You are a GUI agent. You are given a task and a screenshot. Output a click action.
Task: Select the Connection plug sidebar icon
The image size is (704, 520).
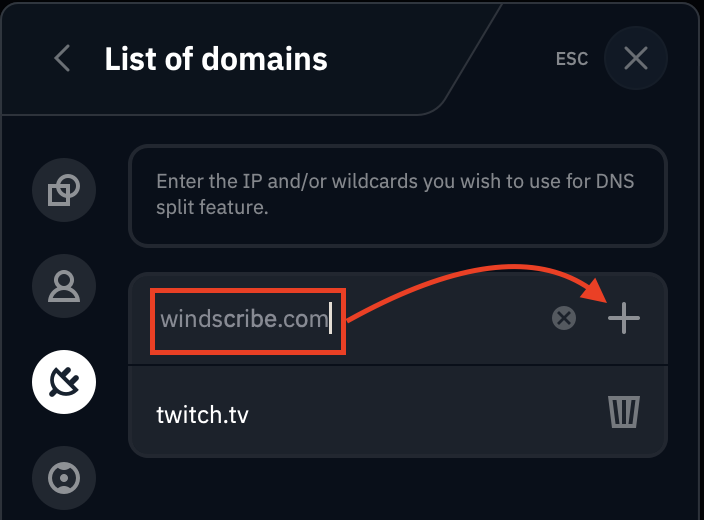click(x=64, y=381)
